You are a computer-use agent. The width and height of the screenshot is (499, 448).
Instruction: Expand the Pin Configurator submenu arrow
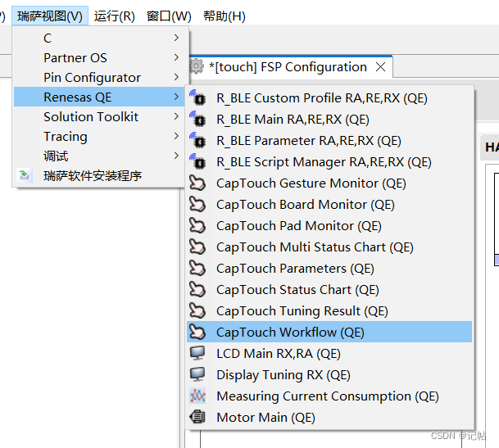(x=176, y=77)
